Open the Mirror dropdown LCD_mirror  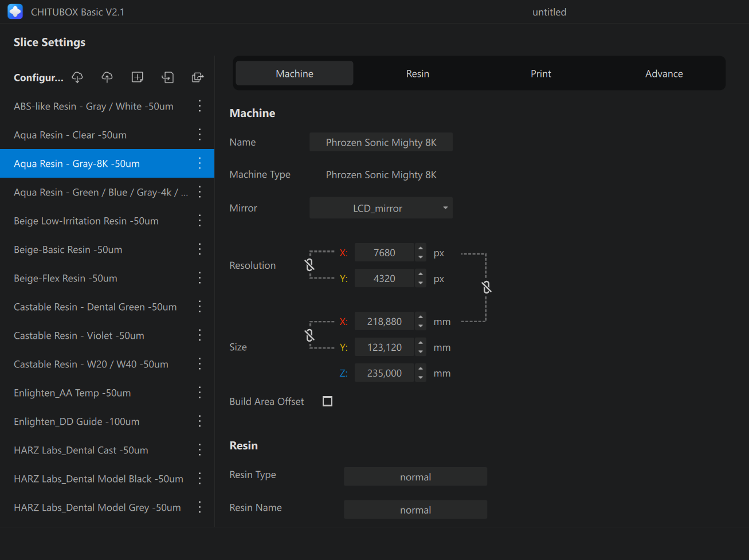pyautogui.click(x=381, y=208)
